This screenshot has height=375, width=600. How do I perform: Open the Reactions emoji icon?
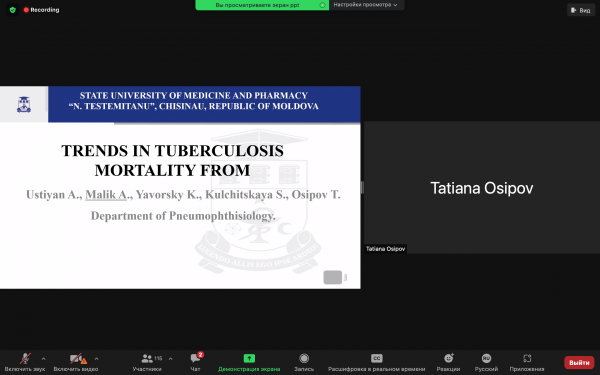[x=448, y=359]
